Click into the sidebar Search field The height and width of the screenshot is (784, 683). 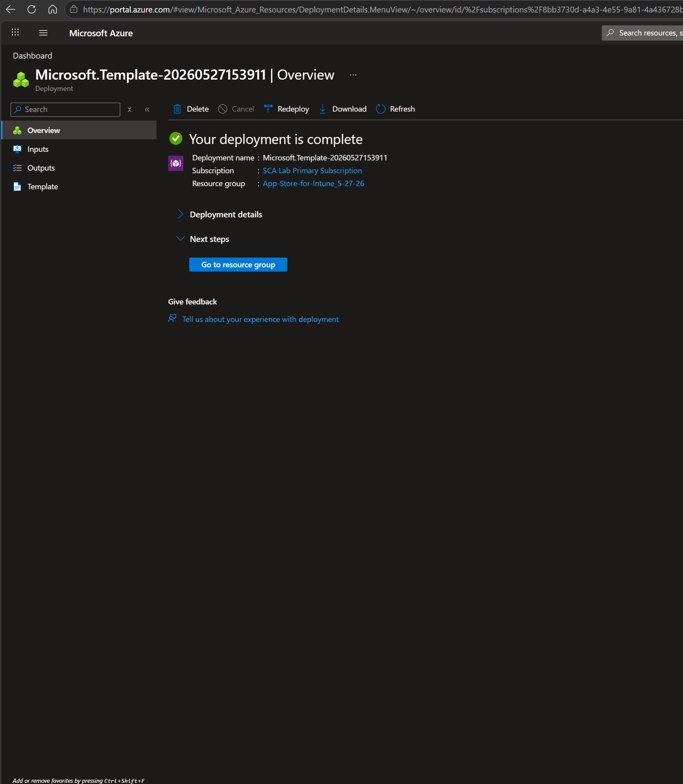(x=65, y=110)
